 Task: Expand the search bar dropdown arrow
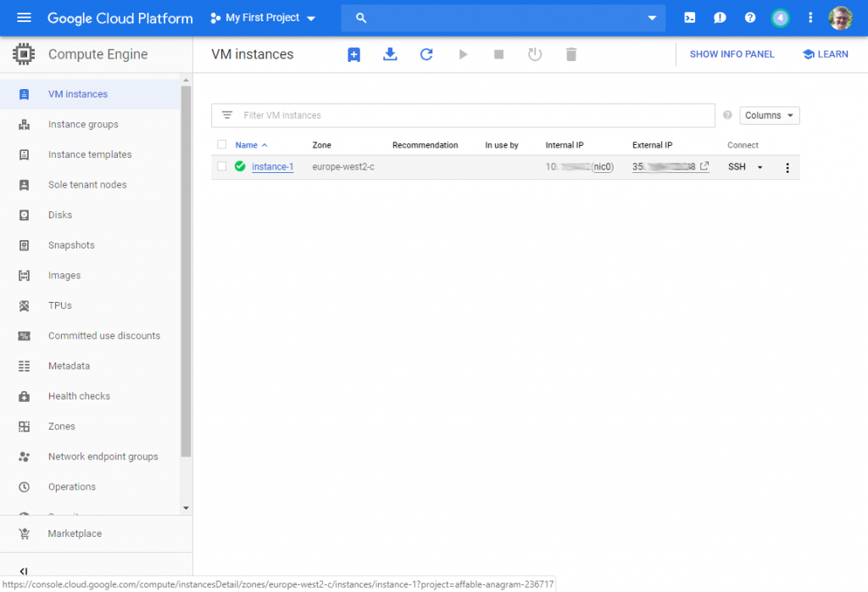click(652, 18)
